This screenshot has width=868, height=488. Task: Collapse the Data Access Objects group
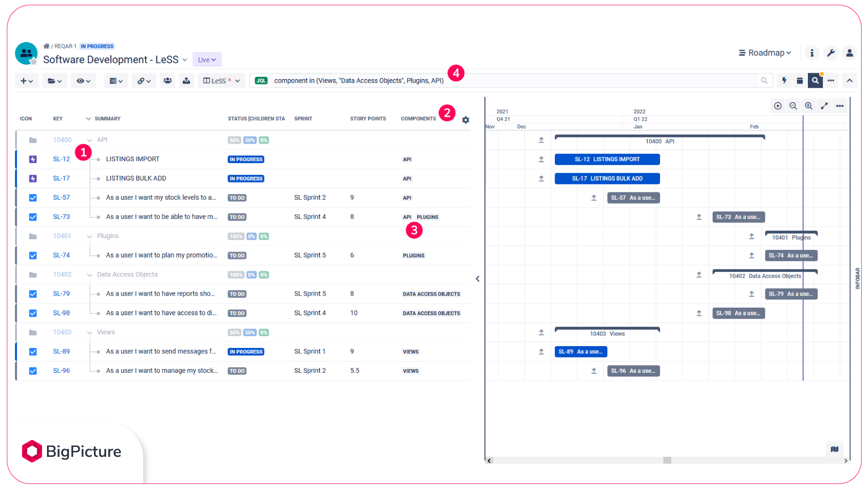click(90, 275)
